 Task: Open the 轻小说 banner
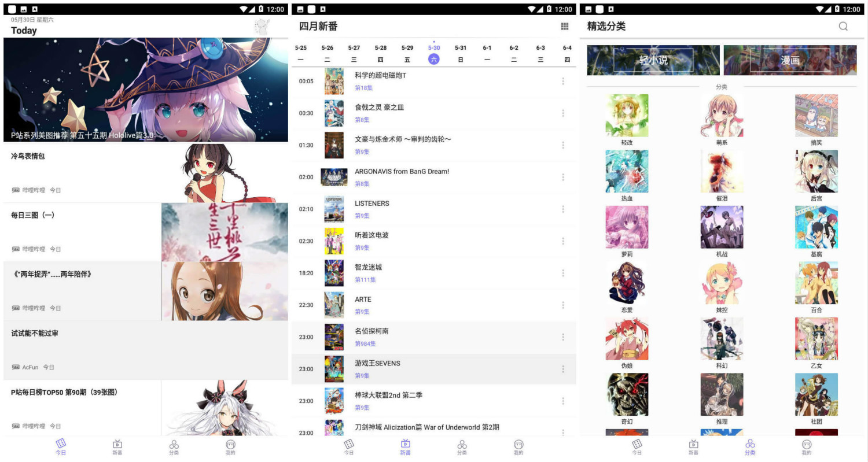point(653,60)
